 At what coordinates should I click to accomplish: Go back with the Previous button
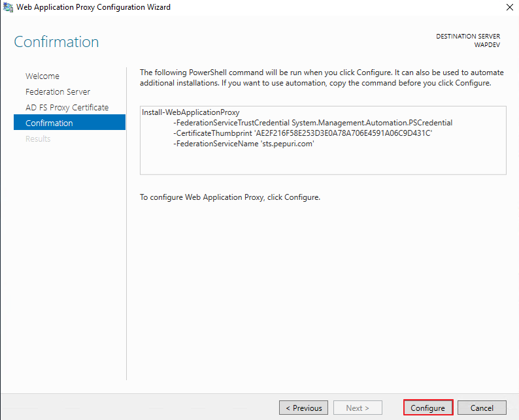[303, 408]
